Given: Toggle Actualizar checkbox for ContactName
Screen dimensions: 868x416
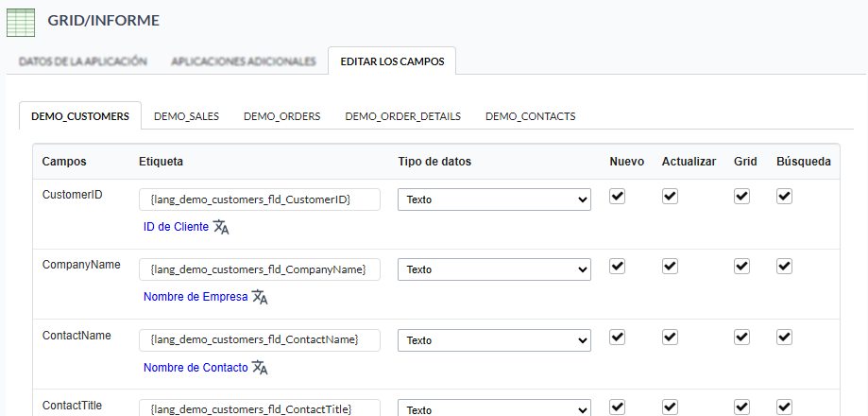Looking at the screenshot, I should (x=670, y=337).
